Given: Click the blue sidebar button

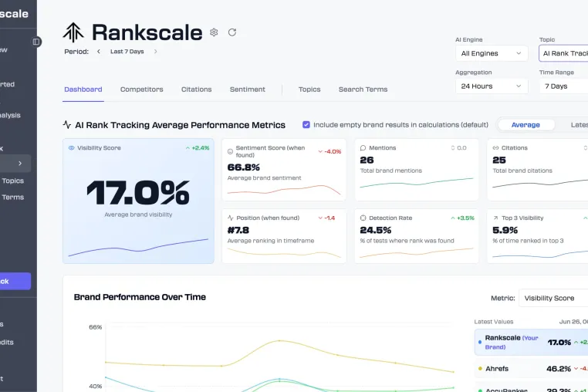Looking at the screenshot, I should pos(15,281).
